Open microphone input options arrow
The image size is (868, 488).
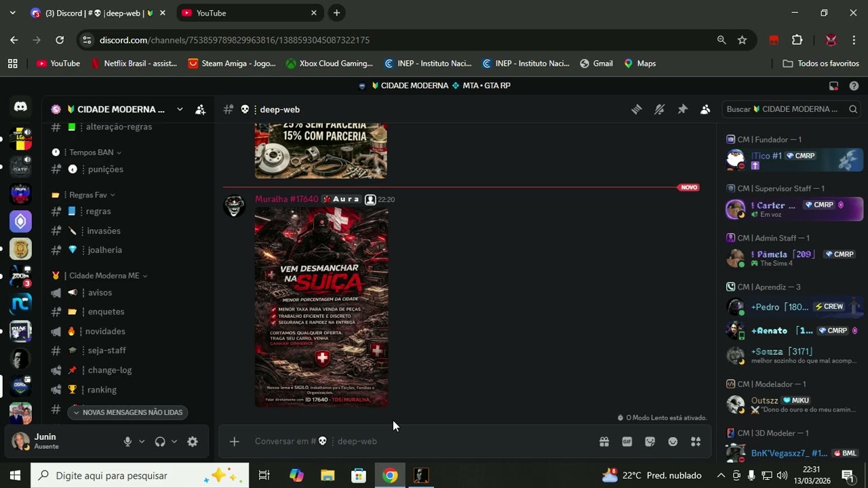click(x=142, y=441)
